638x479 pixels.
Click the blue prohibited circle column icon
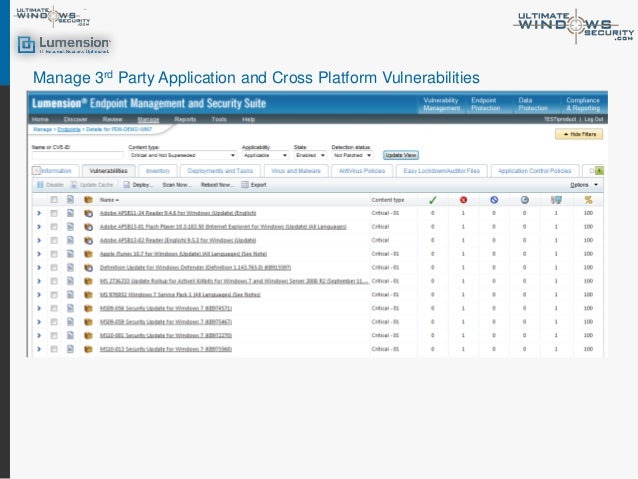(x=494, y=200)
